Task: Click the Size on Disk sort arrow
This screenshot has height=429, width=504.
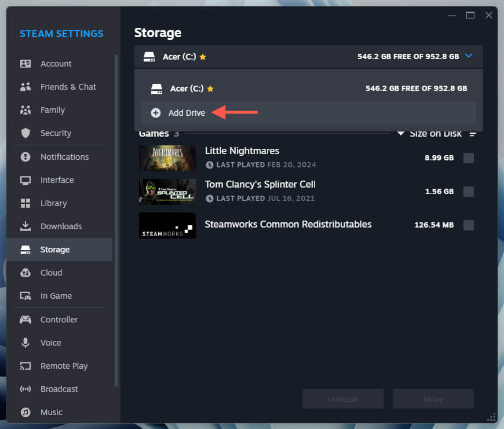Action: click(x=400, y=133)
